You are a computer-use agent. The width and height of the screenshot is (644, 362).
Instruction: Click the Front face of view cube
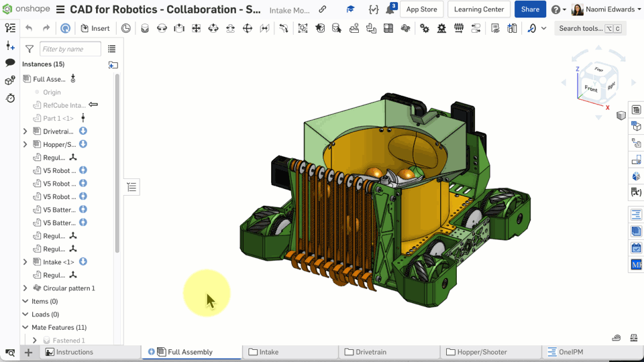coord(591,88)
